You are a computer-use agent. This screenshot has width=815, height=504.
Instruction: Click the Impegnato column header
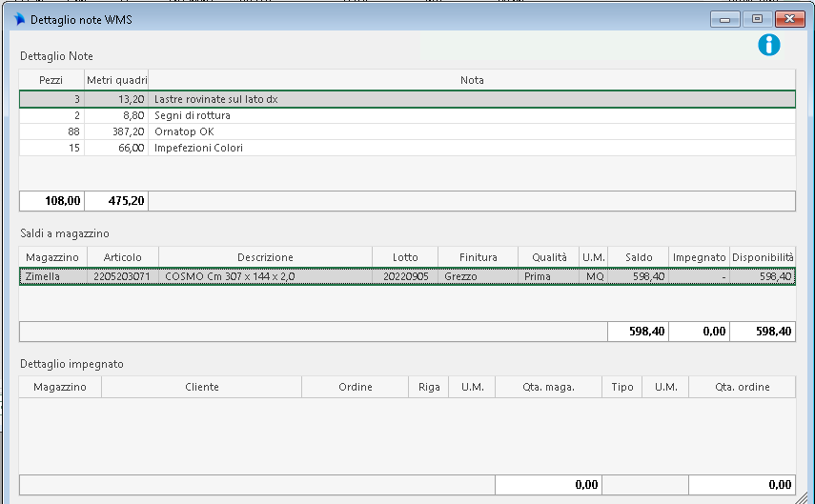pyautogui.click(x=699, y=257)
